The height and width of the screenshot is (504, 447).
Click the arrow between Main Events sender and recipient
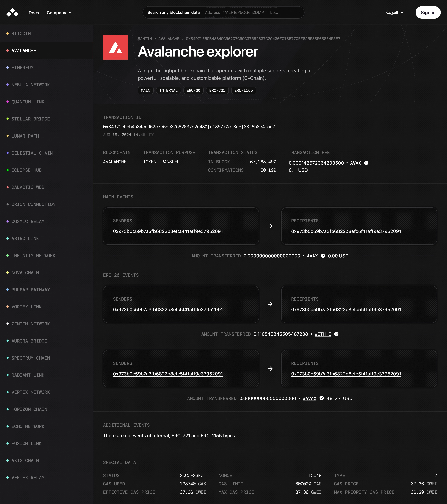pos(270,226)
